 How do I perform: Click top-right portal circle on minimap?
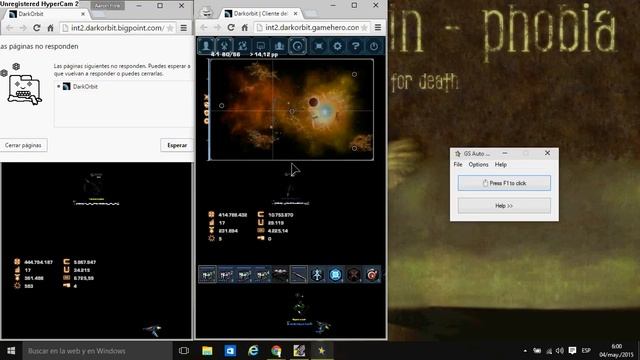coord(354,74)
